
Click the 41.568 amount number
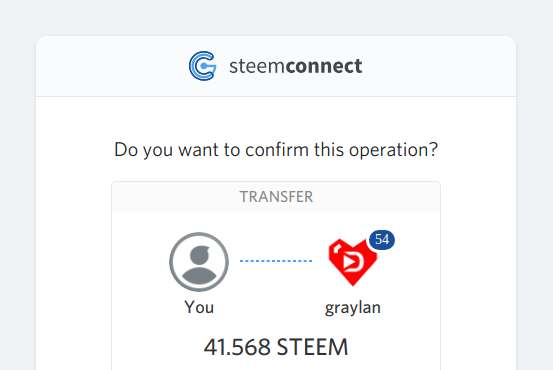click(237, 347)
